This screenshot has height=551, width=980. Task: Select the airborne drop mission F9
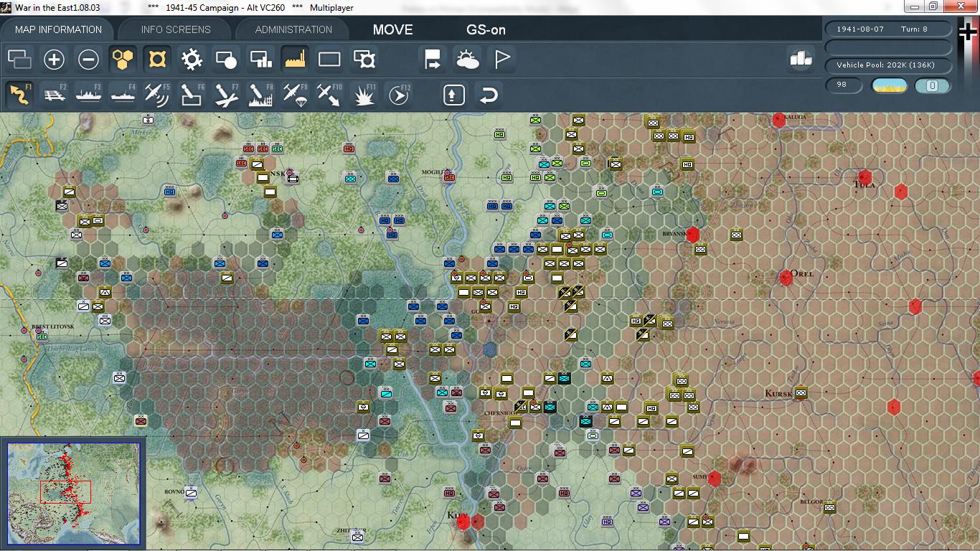coord(295,93)
